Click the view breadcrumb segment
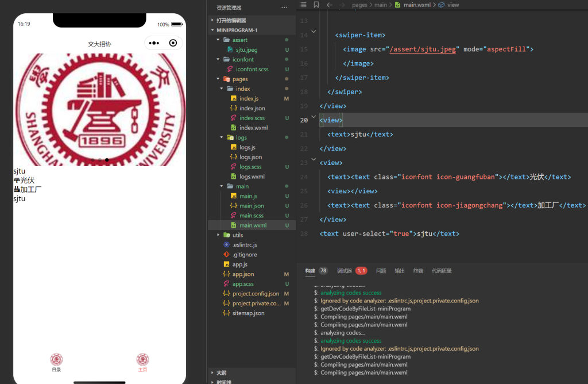The height and width of the screenshot is (384, 588). click(452, 5)
